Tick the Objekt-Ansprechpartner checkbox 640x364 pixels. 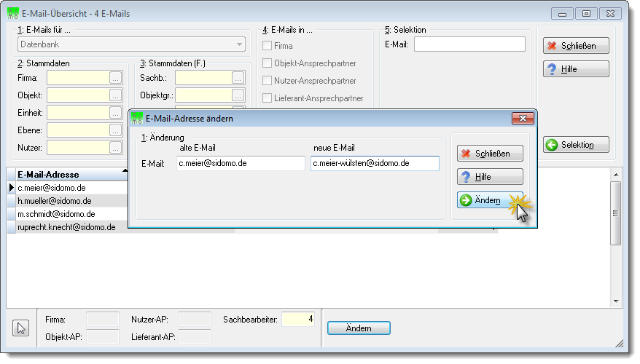point(267,63)
